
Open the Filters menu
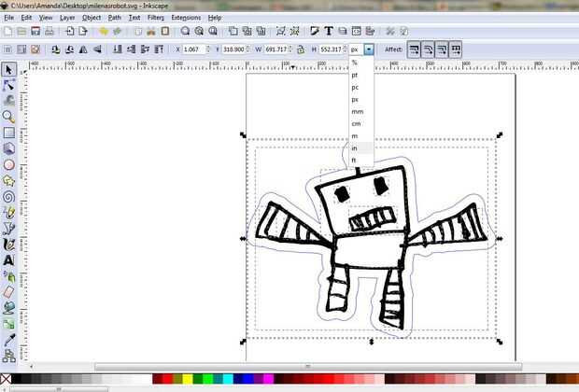point(156,18)
